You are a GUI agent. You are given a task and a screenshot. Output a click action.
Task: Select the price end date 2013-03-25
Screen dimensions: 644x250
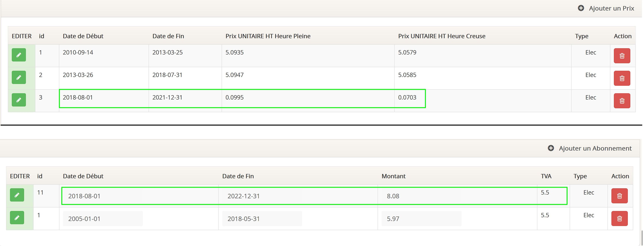click(x=168, y=52)
